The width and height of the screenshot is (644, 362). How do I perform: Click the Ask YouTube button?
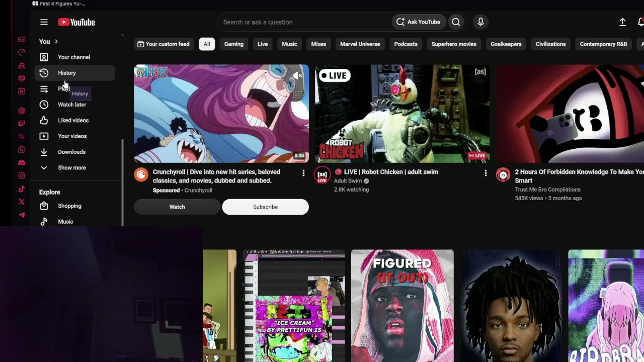tap(419, 22)
